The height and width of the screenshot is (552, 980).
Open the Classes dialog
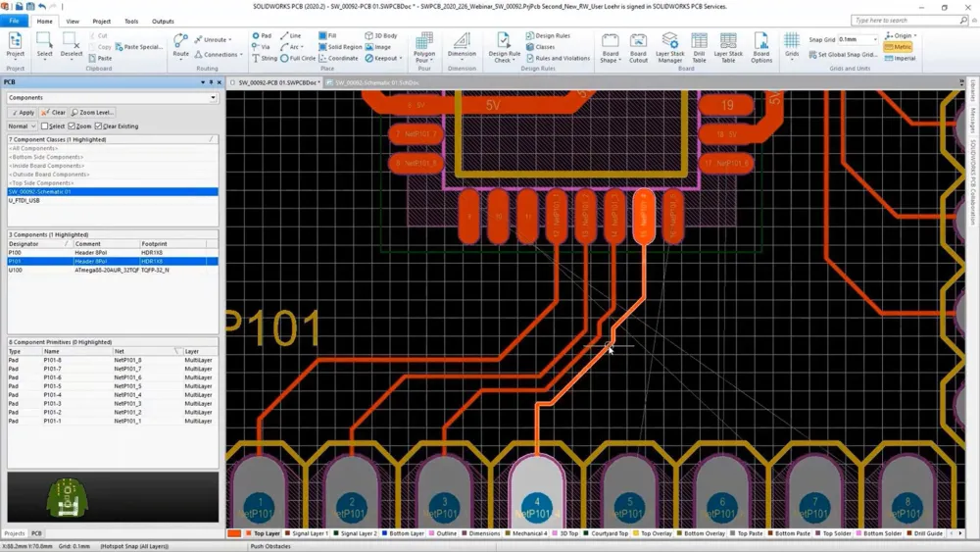tap(540, 47)
